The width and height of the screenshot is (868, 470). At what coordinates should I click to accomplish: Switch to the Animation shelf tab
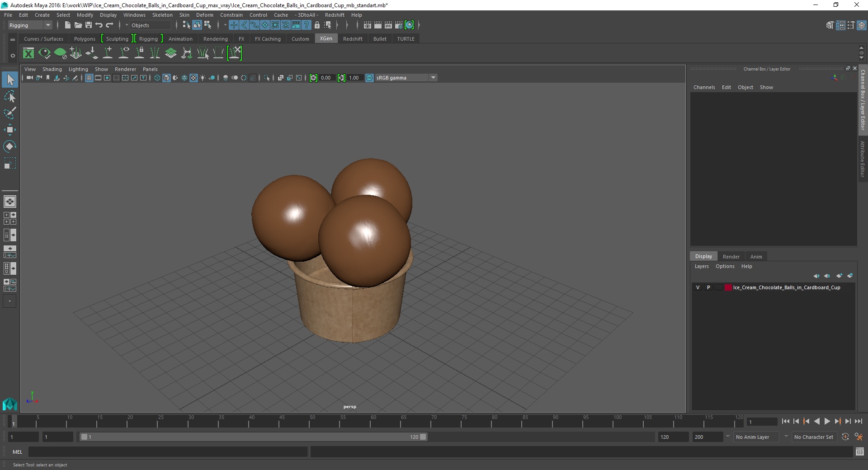pyautogui.click(x=180, y=39)
